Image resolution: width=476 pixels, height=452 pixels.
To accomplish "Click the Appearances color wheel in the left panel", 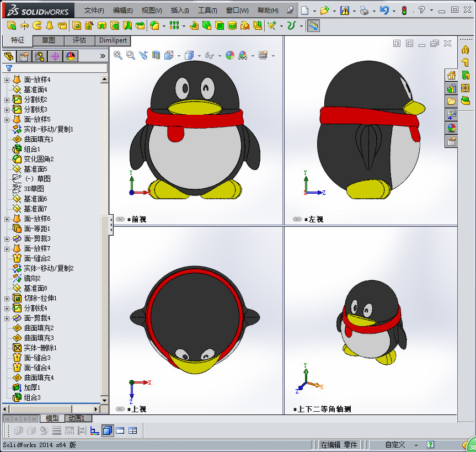I will tap(70, 56).
